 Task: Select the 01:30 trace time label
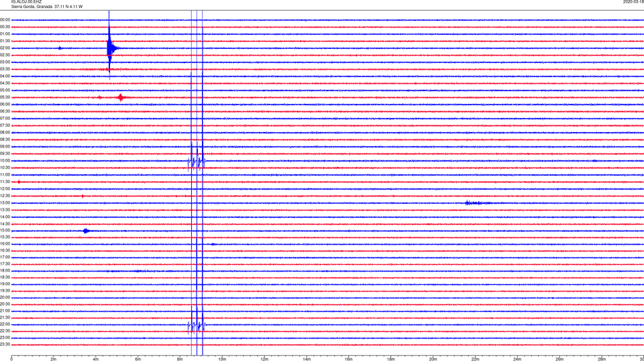(x=5, y=41)
